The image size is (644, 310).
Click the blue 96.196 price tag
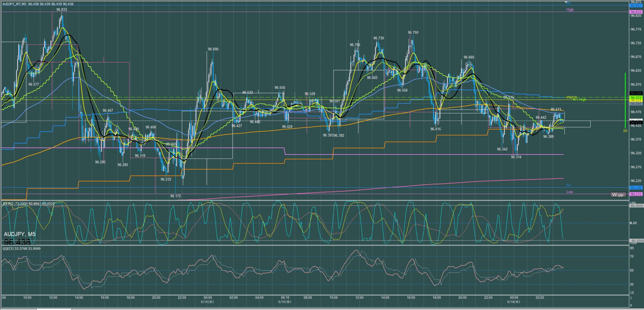coord(636,188)
